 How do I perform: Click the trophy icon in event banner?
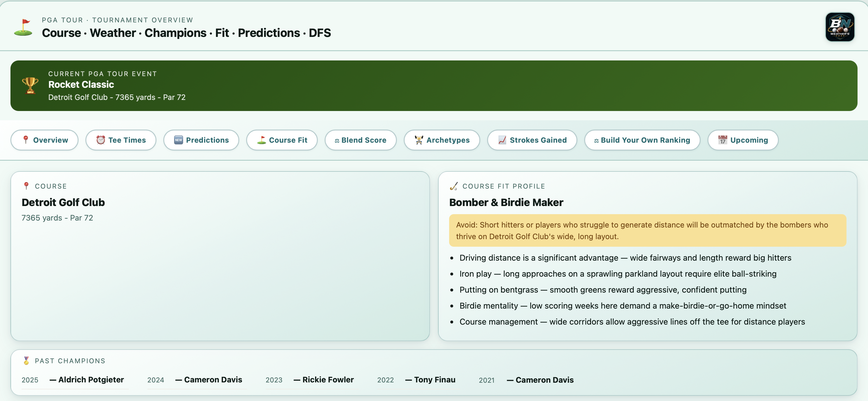pos(30,85)
